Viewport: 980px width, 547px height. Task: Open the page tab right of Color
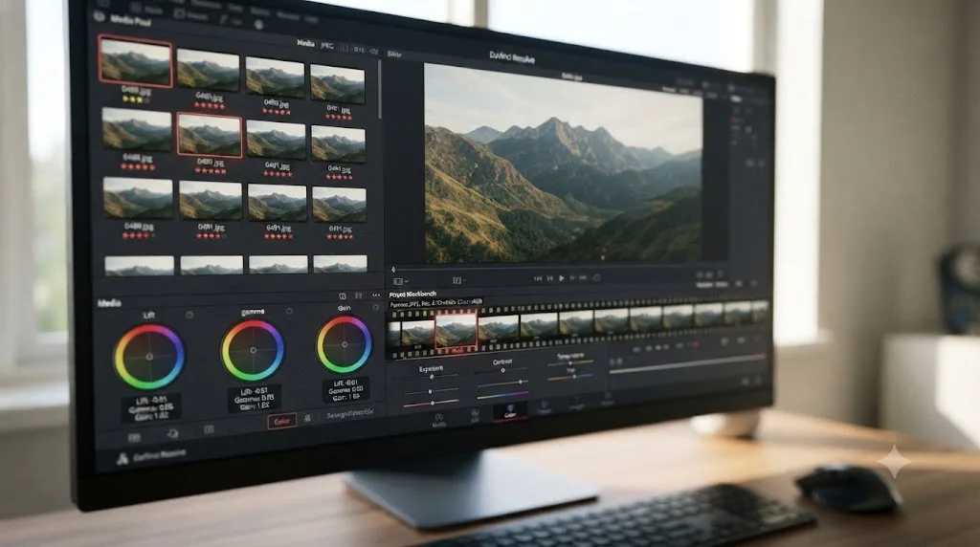(544, 407)
